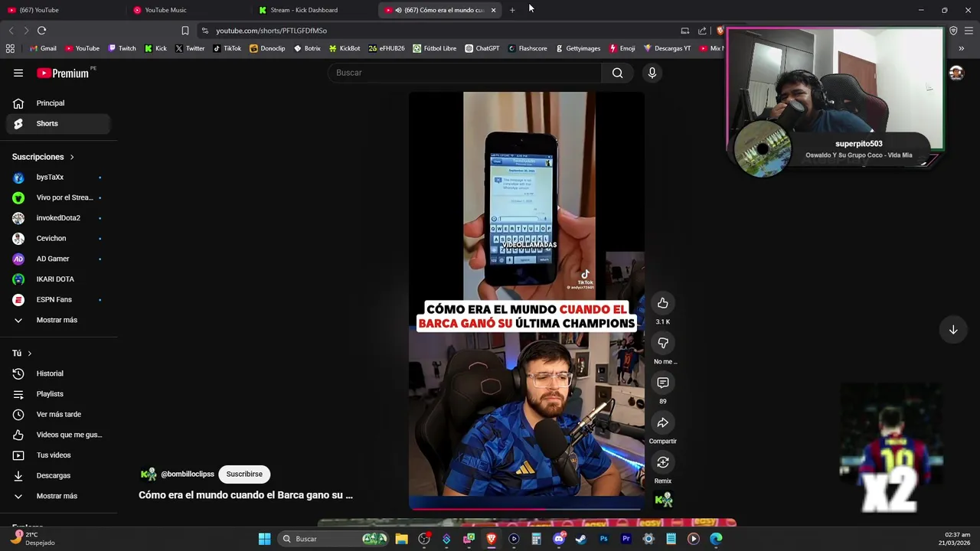This screenshot has height=551, width=980.
Task: Open a new browser tab
Action: pyautogui.click(x=512, y=10)
